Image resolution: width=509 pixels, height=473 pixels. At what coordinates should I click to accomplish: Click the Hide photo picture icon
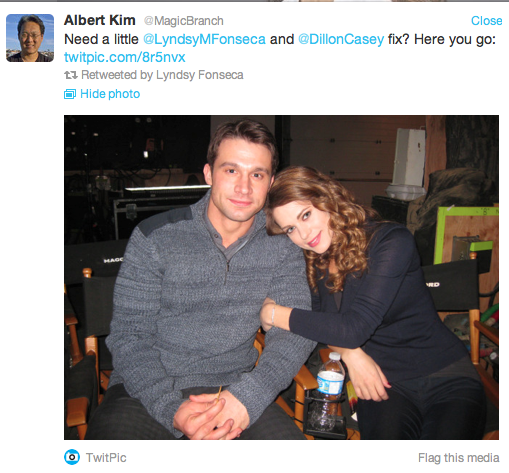70,94
